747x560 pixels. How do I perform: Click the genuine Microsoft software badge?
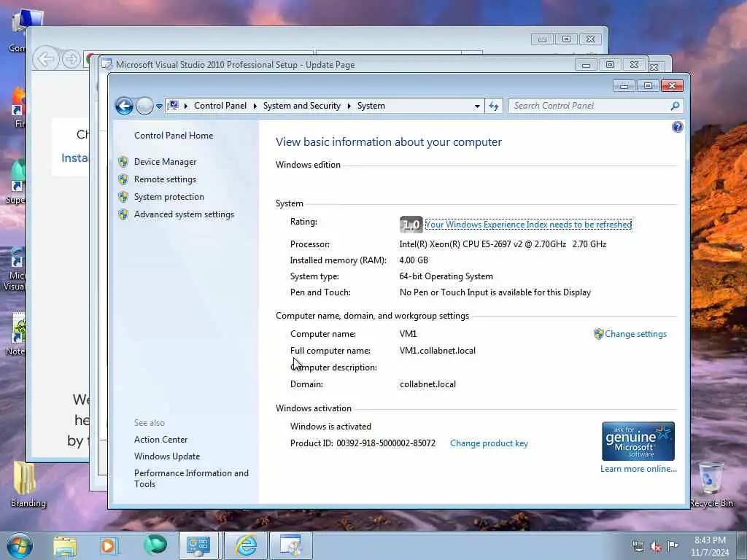(638, 441)
